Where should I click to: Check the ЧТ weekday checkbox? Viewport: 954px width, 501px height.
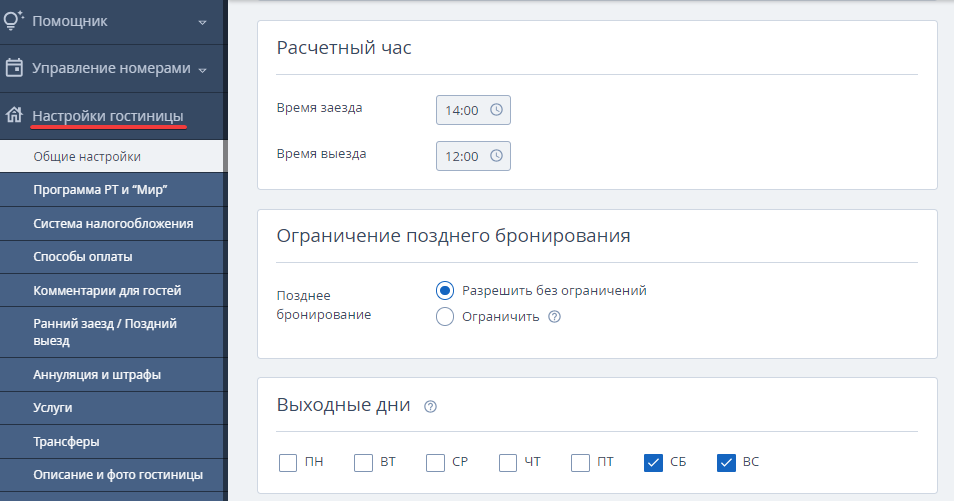click(x=507, y=463)
